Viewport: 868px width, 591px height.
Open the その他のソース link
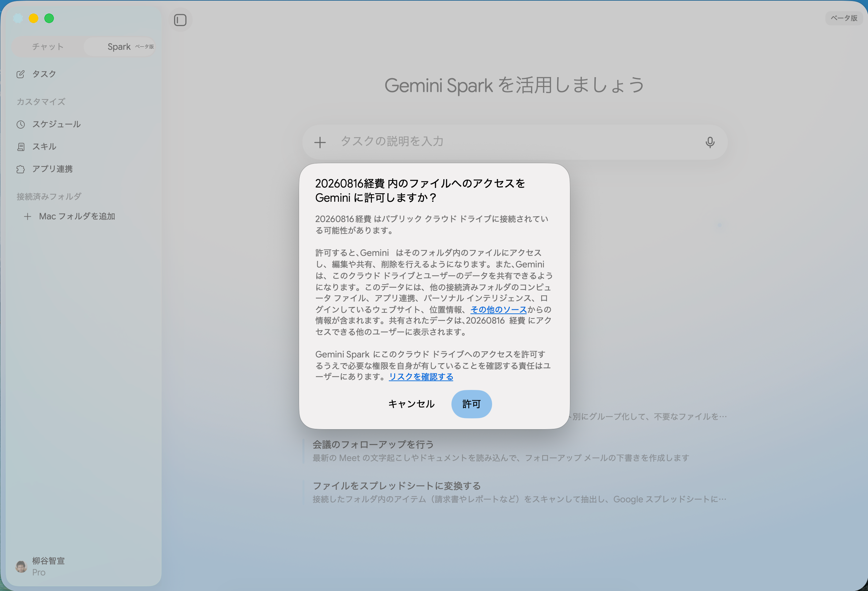click(x=498, y=309)
